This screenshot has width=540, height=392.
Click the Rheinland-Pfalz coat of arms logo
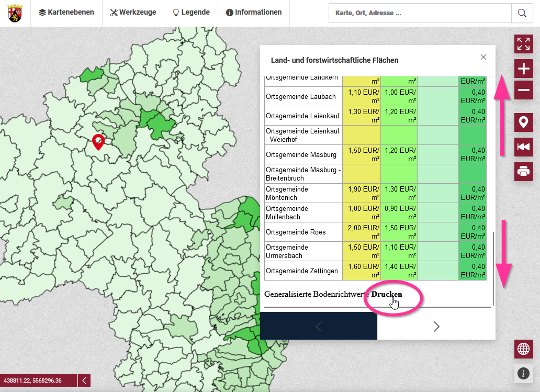(15, 13)
